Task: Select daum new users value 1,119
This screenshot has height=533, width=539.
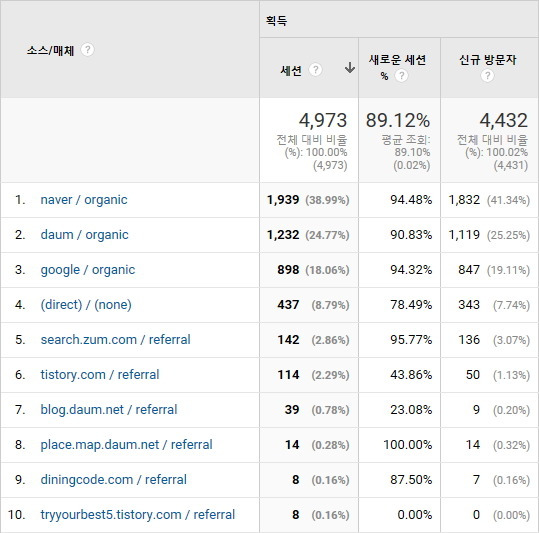Action: tap(464, 235)
